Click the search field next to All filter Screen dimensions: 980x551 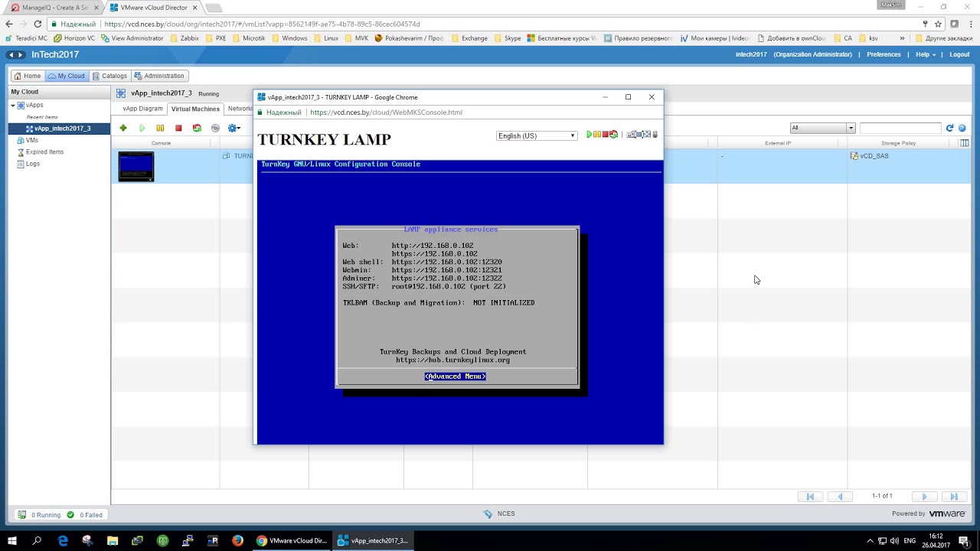(900, 128)
